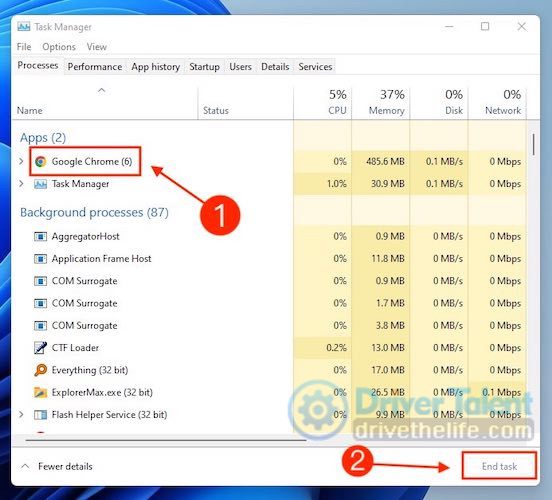Click the Application Frame Host icon
This screenshot has height=500, width=552.
point(40,259)
